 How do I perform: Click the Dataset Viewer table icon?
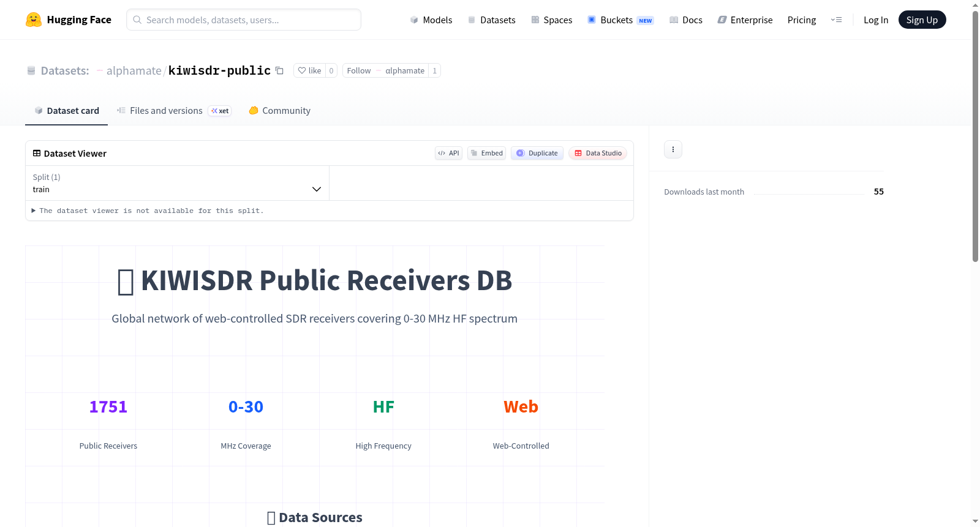click(37, 153)
